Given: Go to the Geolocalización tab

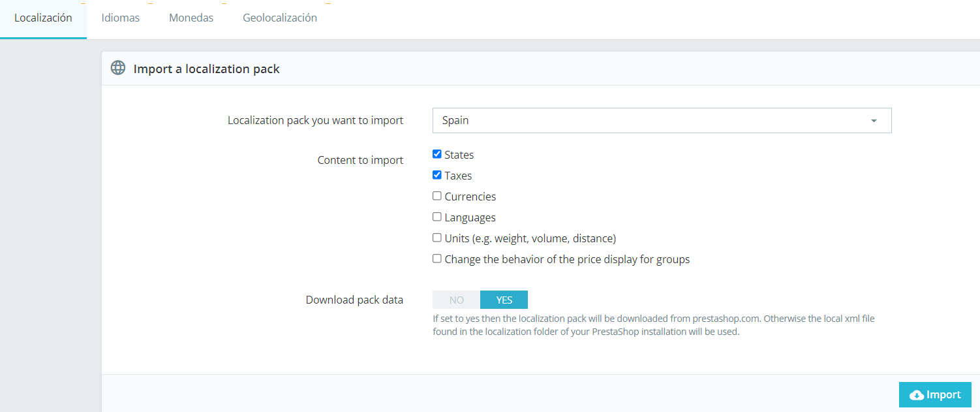Looking at the screenshot, I should pos(280,18).
